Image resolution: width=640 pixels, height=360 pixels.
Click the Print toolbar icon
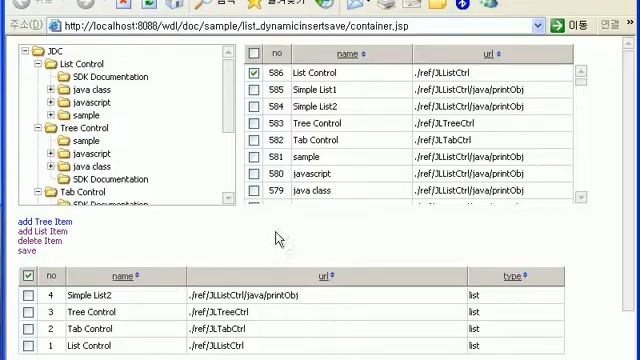pyautogui.click(x=386, y=4)
